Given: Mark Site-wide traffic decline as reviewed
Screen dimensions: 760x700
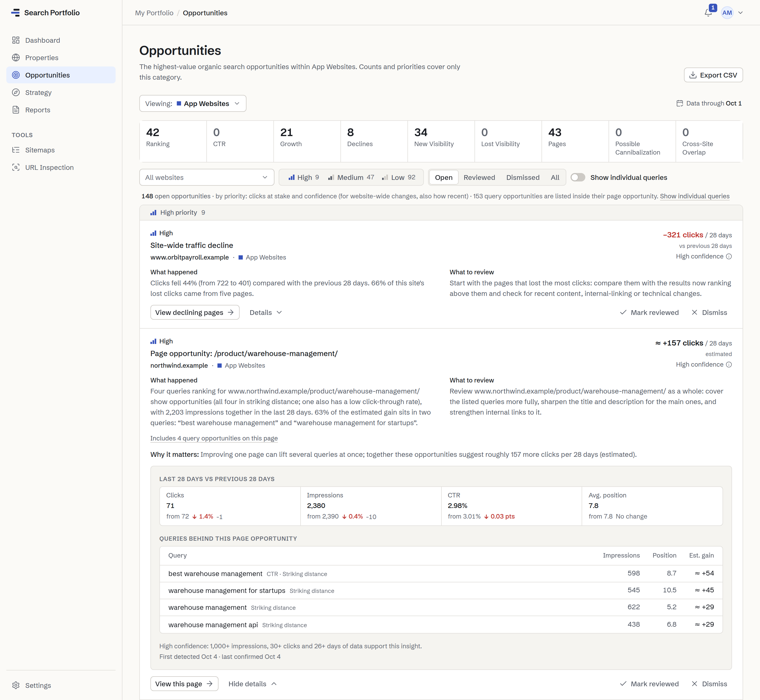Looking at the screenshot, I should 649,313.
